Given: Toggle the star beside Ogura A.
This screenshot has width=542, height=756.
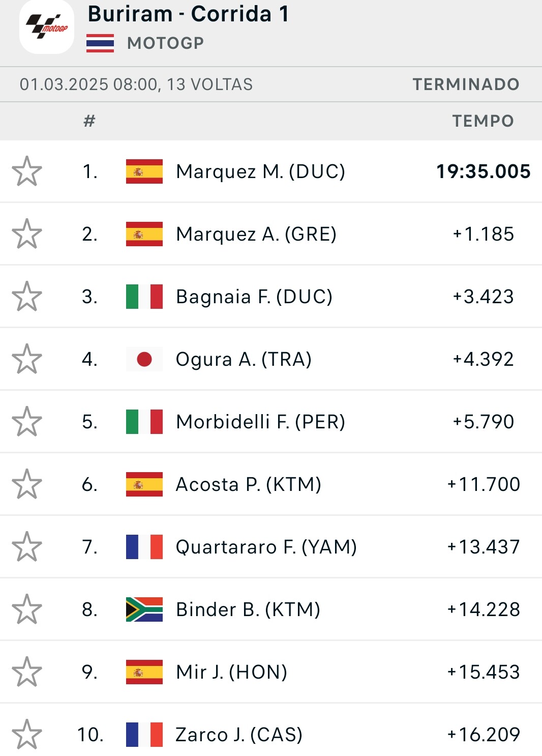Looking at the screenshot, I should click(27, 359).
